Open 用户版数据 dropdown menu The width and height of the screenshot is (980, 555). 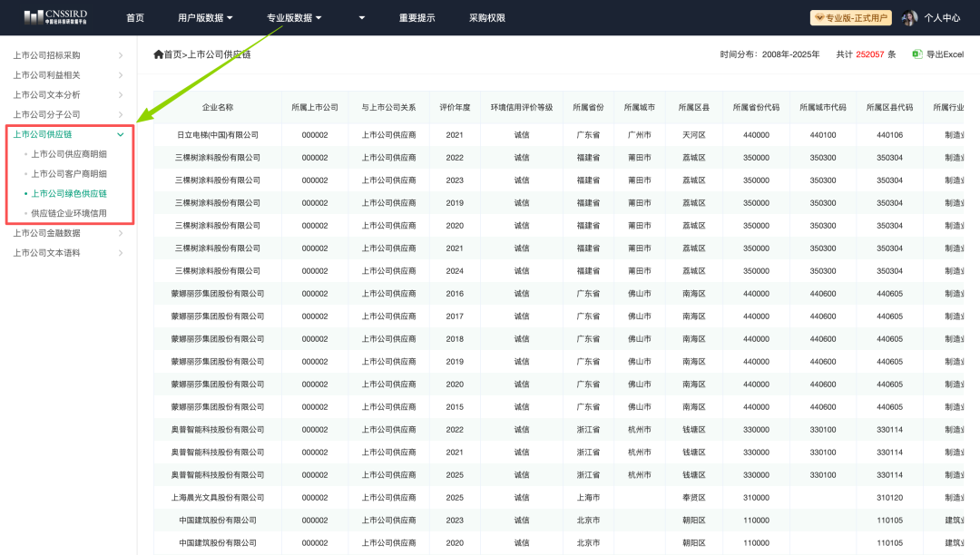(x=205, y=18)
